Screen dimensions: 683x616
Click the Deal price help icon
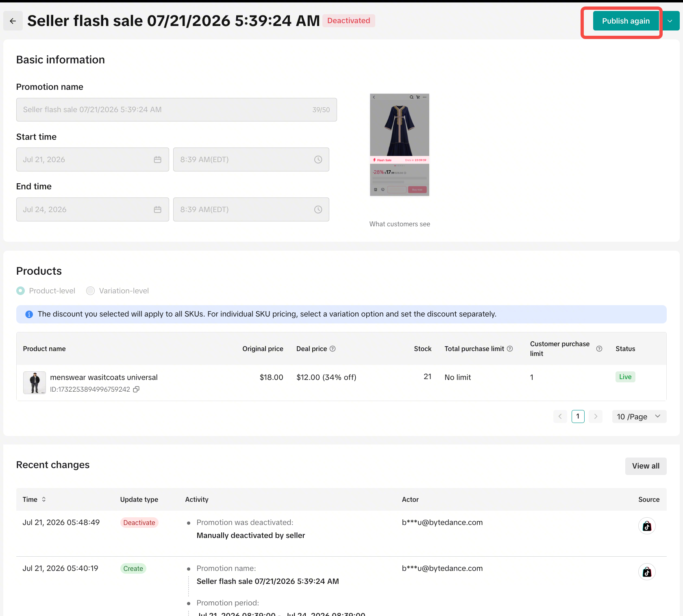pos(333,349)
